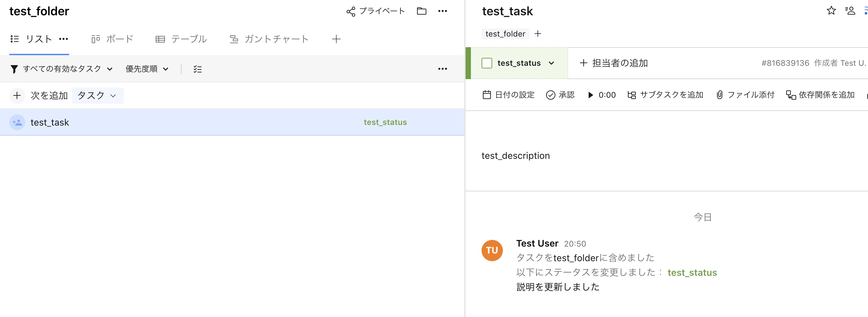Open the folder icon in test_folder header
Screen dimensions: 868x317
click(x=422, y=11)
